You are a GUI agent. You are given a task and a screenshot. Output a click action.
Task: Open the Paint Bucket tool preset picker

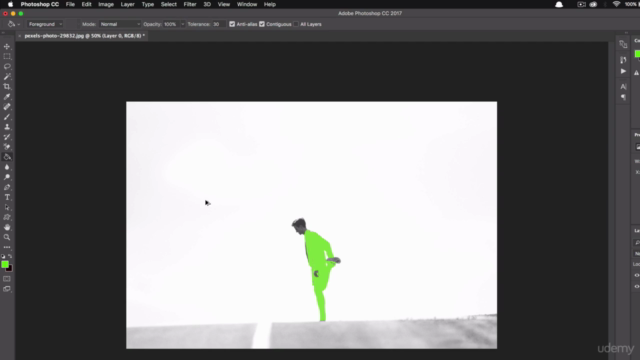(13, 24)
